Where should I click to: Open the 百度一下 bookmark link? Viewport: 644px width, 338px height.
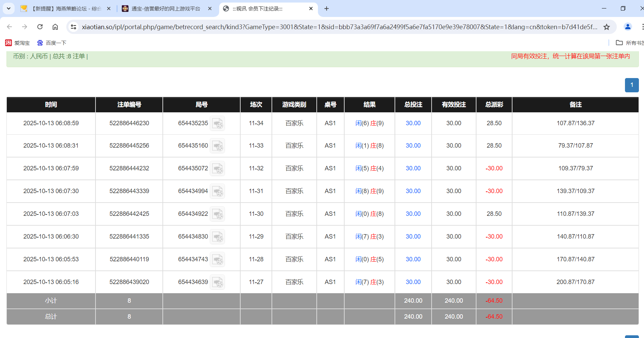(52, 43)
